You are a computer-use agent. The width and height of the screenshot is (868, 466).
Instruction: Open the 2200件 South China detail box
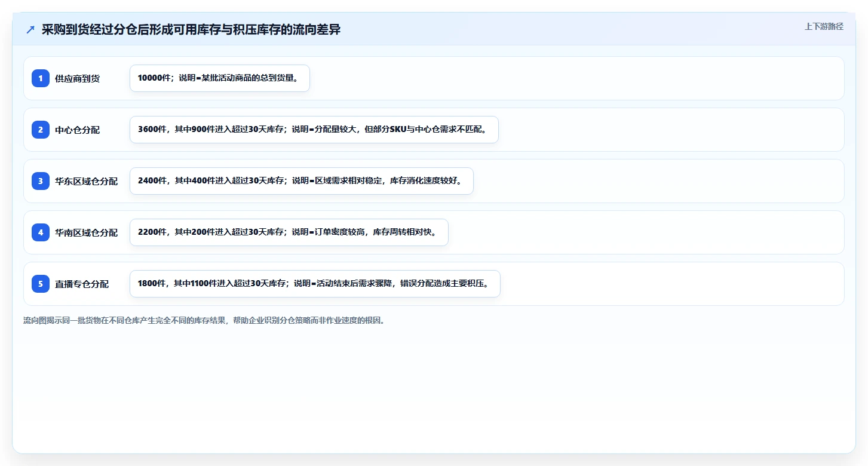click(x=289, y=232)
